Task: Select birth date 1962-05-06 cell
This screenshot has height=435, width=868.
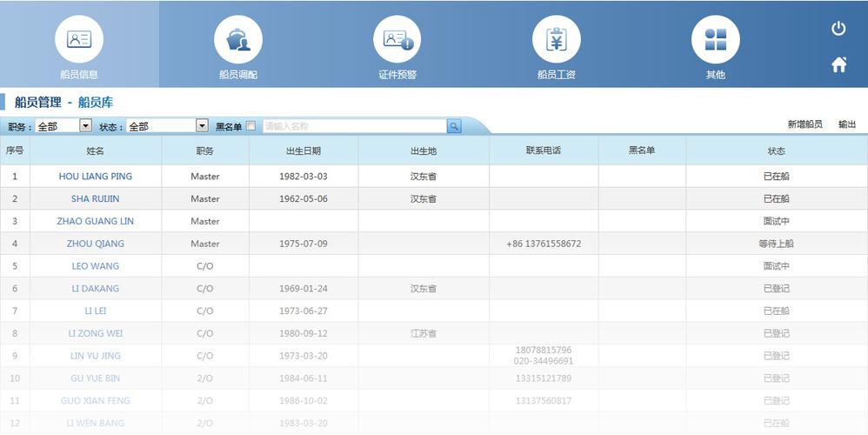Action: 304,198
